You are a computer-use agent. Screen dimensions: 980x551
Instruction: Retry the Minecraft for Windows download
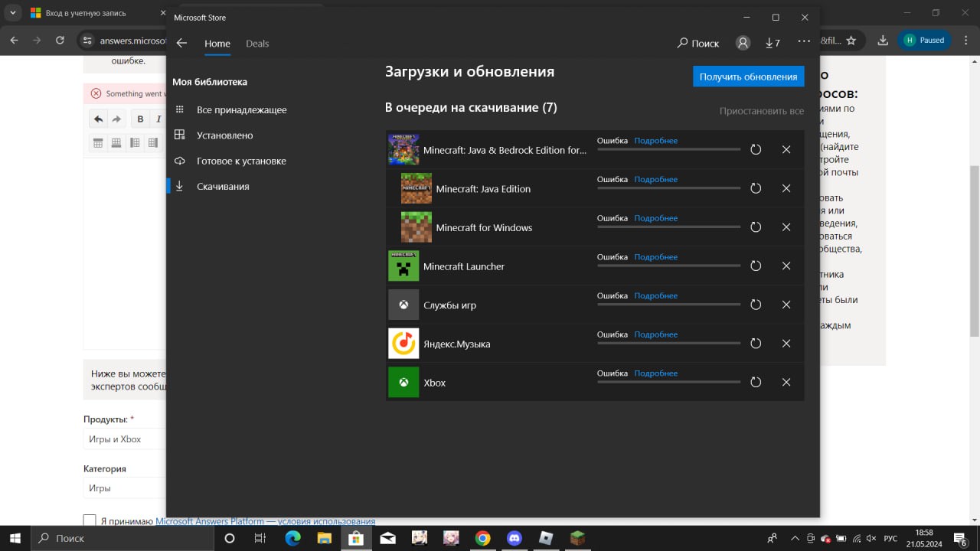point(756,227)
